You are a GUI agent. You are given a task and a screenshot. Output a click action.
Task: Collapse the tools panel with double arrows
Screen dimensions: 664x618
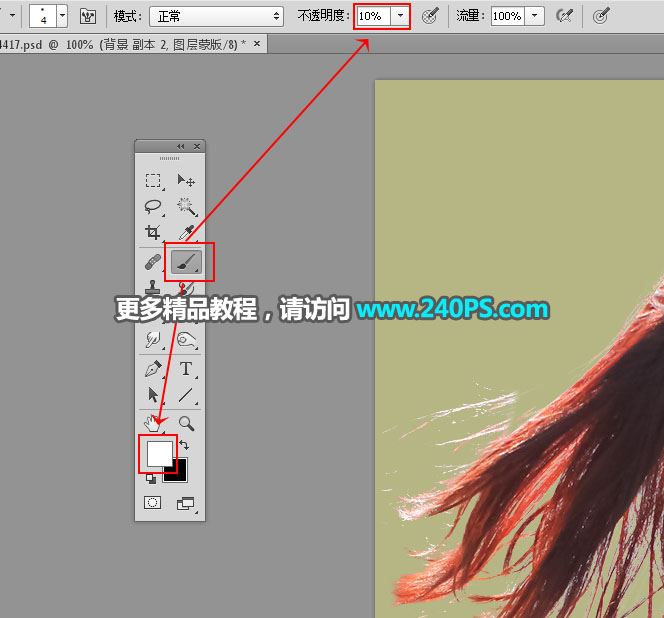click(181, 147)
